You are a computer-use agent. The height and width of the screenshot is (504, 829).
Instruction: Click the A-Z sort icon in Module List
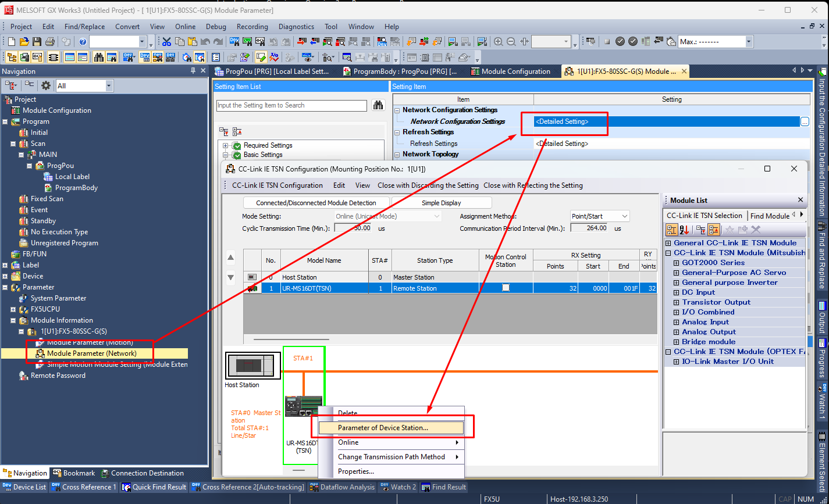(684, 230)
